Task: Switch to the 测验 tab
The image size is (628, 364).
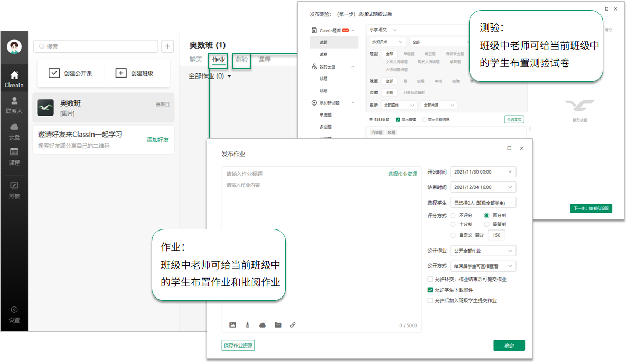Action: (x=241, y=60)
